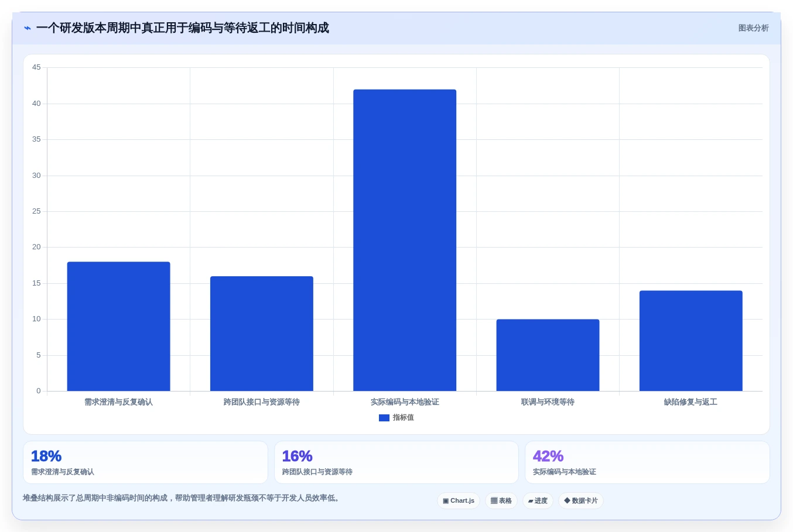
Task: Toggle the 指标值 legend color swatch
Action: pyautogui.click(x=384, y=418)
